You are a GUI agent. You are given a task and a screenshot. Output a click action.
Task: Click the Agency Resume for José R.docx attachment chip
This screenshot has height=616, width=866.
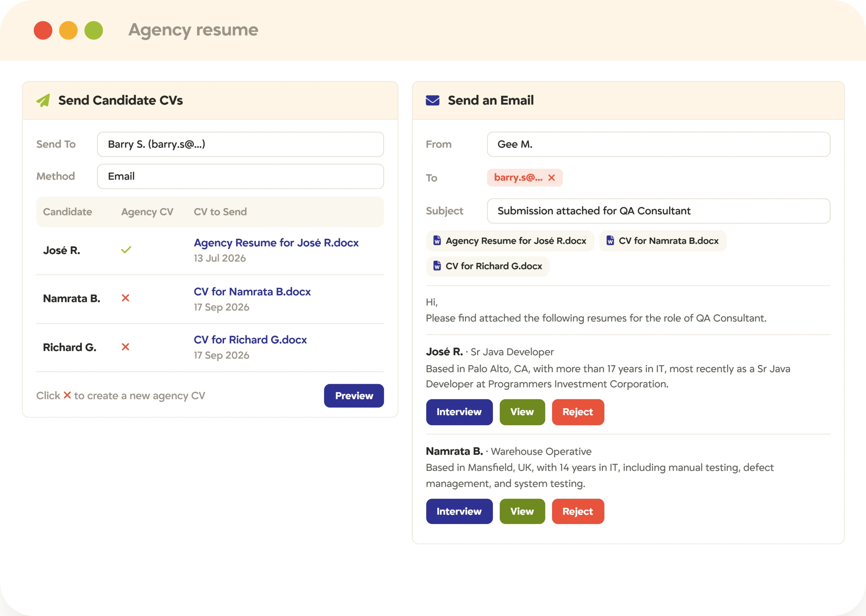click(x=509, y=241)
